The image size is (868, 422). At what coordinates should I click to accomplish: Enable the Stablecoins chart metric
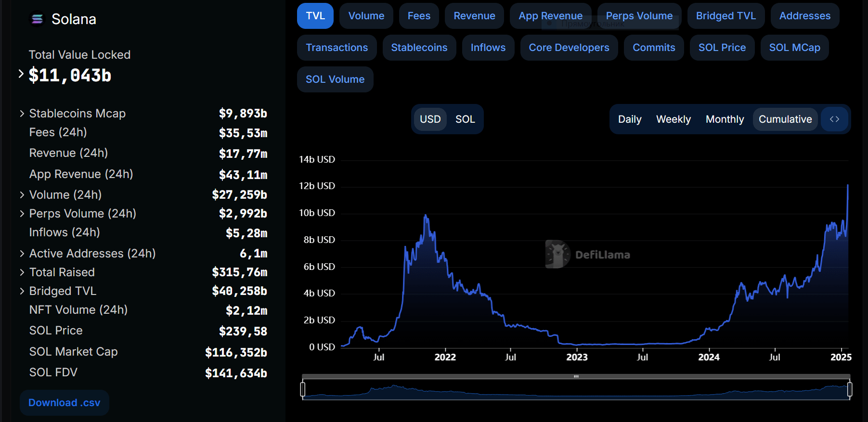coord(419,48)
